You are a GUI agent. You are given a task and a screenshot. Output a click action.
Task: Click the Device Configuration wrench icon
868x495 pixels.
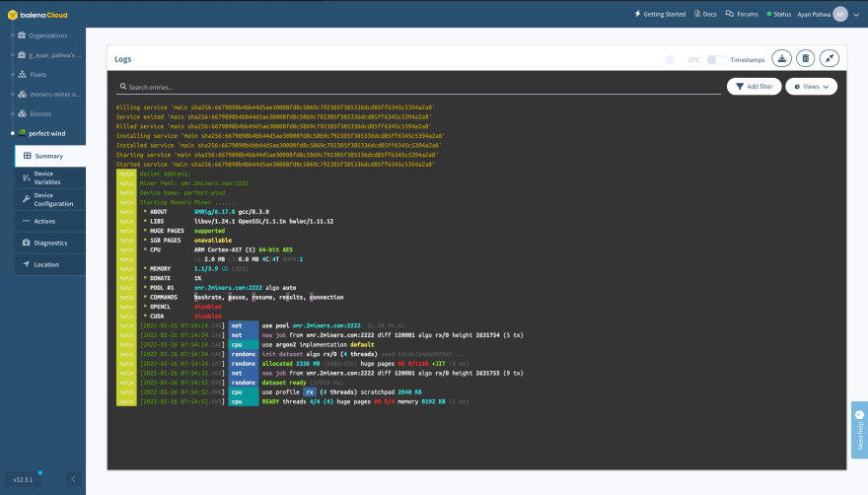pos(26,199)
